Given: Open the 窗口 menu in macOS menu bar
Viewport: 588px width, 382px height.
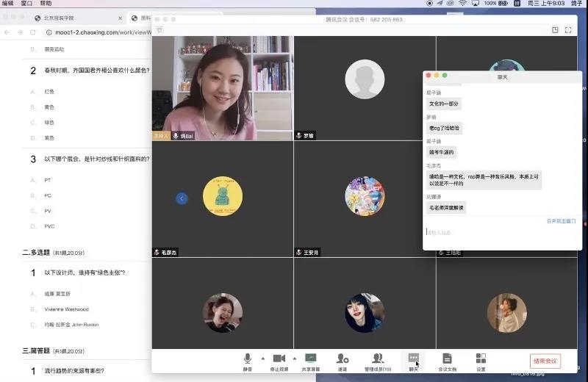Looking at the screenshot, I should tap(26, 3).
